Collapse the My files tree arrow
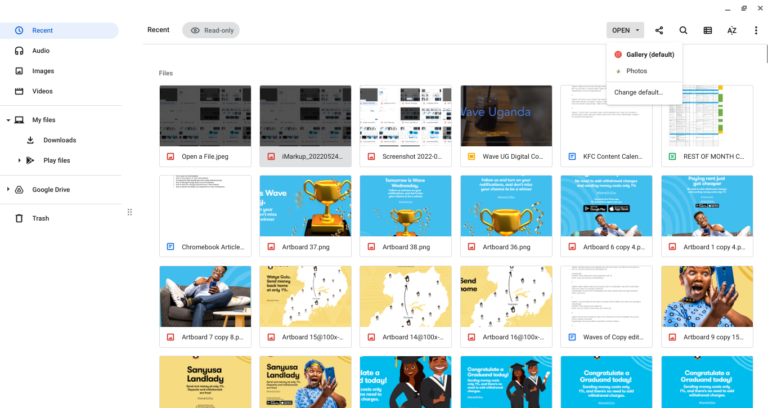This screenshot has width=768, height=408. [x=8, y=120]
